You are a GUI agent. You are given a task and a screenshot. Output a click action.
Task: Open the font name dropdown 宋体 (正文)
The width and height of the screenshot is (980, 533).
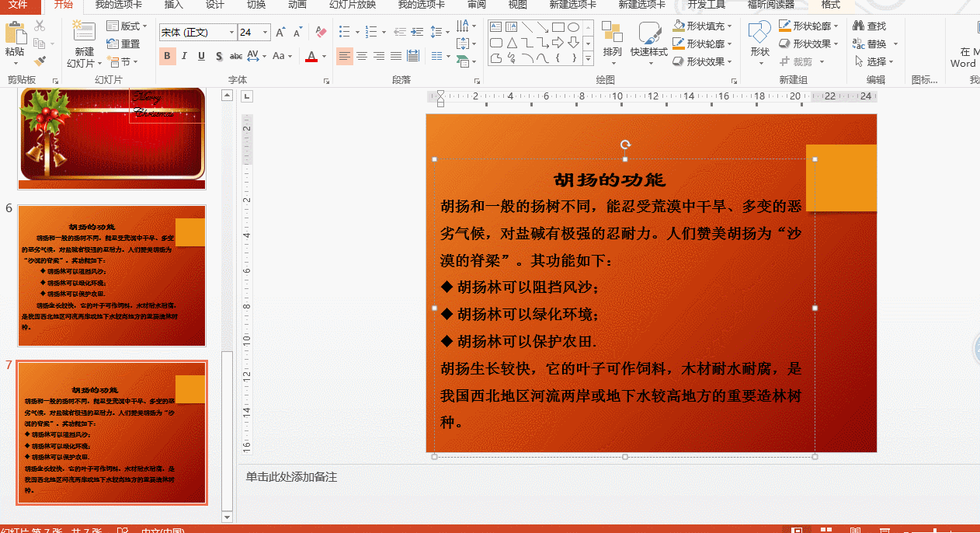231,33
